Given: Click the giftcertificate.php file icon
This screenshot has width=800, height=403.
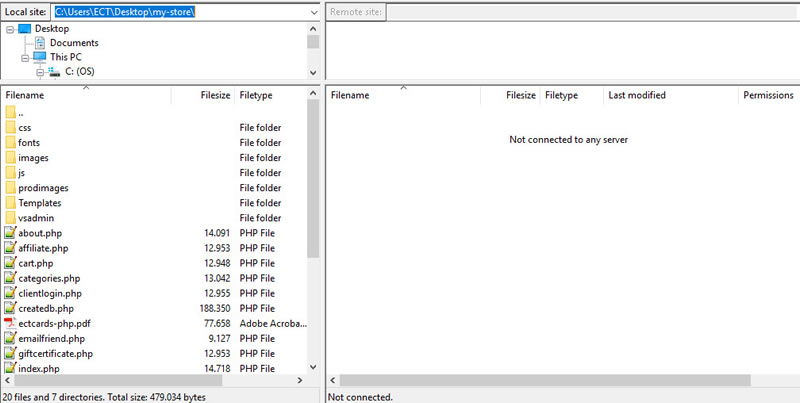Looking at the screenshot, I should (10, 354).
